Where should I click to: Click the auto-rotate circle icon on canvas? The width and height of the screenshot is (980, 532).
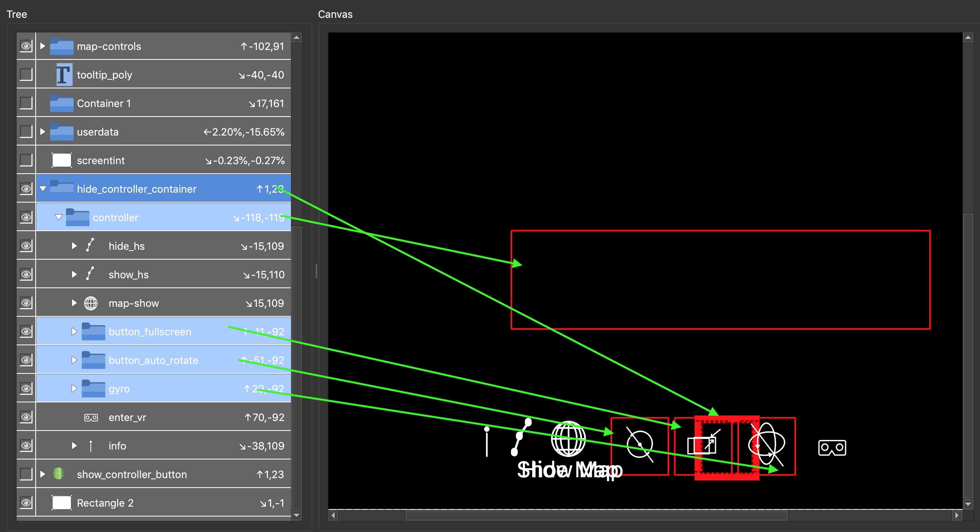pos(640,444)
